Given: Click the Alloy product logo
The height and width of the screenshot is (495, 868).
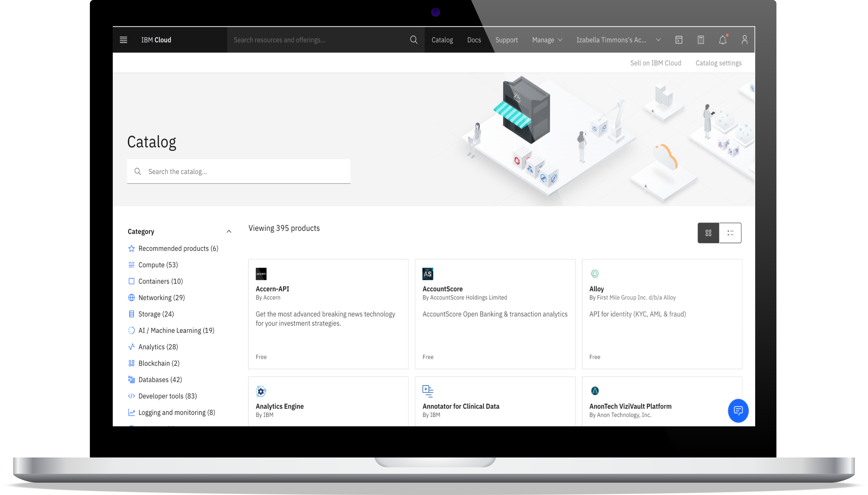Looking at the screenshot, I should click(x=595, y=274).
